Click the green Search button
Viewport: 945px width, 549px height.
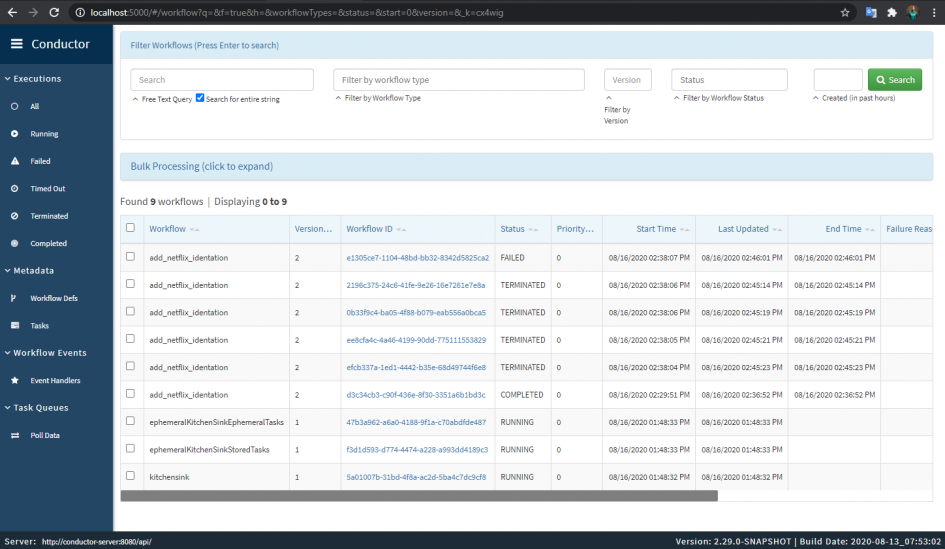click(894, 80)
